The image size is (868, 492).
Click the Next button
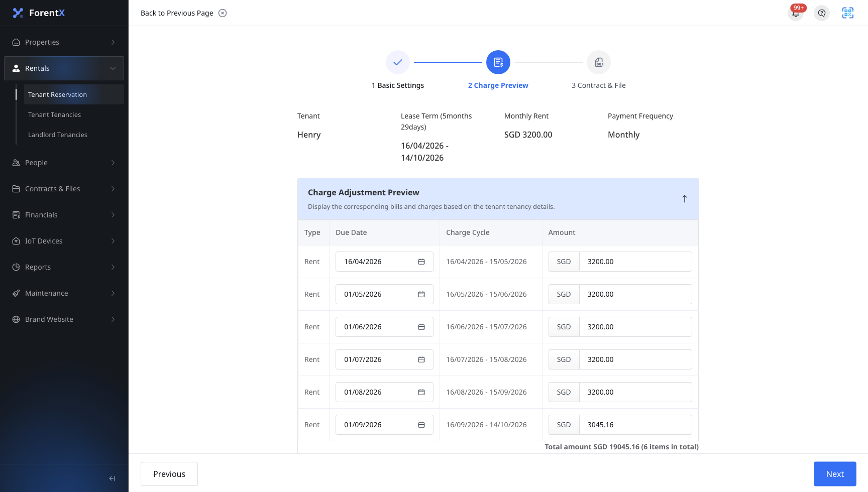(x=835, y=474)
